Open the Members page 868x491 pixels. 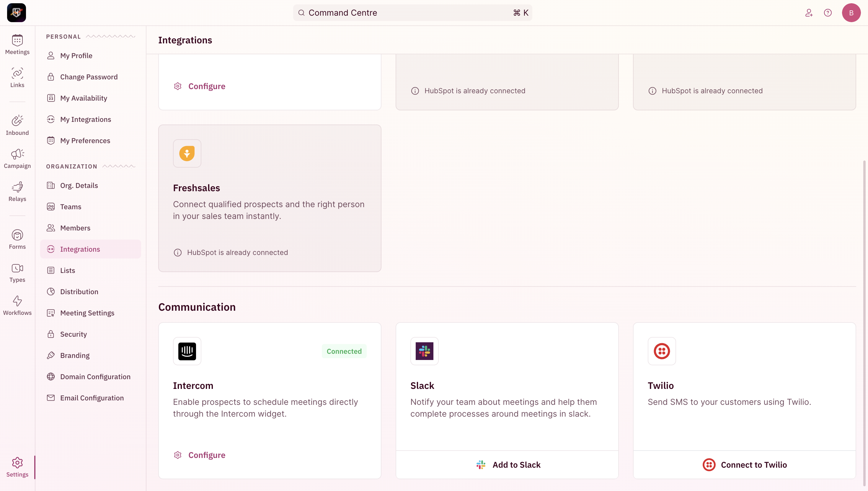pyautogui.click(x=90, y=228)
